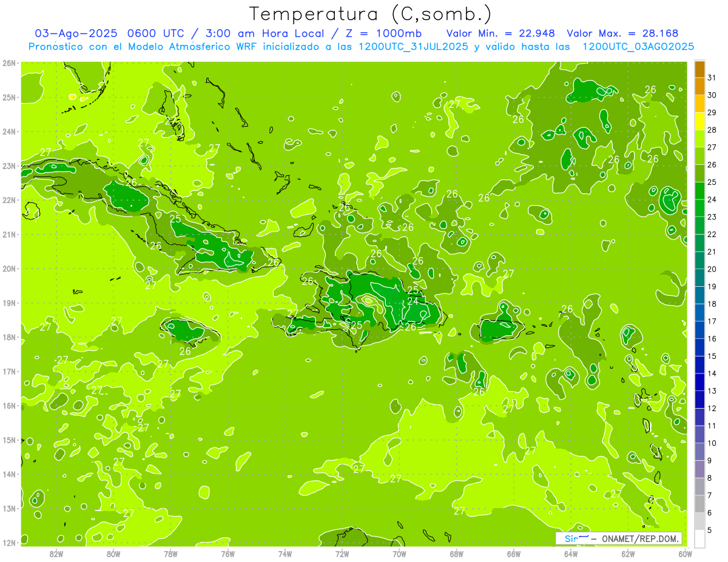Pick the legend swatch between 20 and 21

pos(699,261)
